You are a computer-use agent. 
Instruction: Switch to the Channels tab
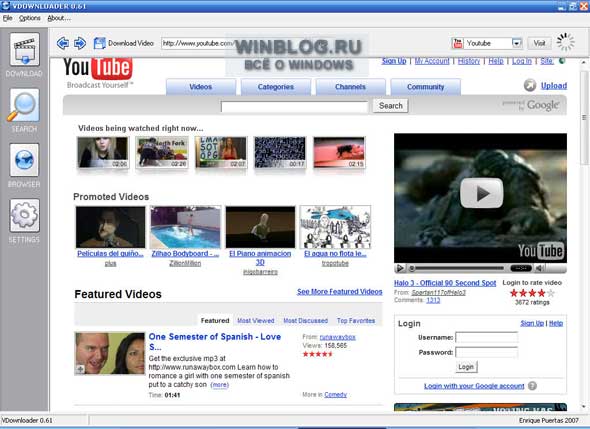tap(351, 87)
